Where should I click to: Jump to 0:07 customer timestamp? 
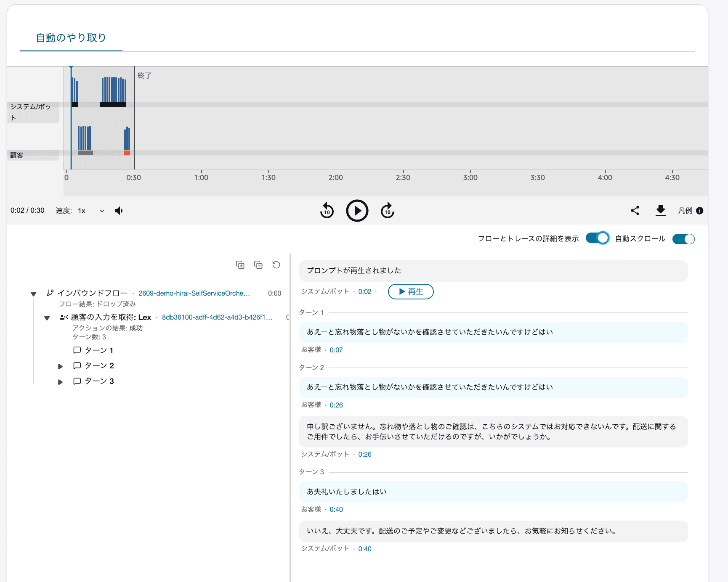point(336,350)
